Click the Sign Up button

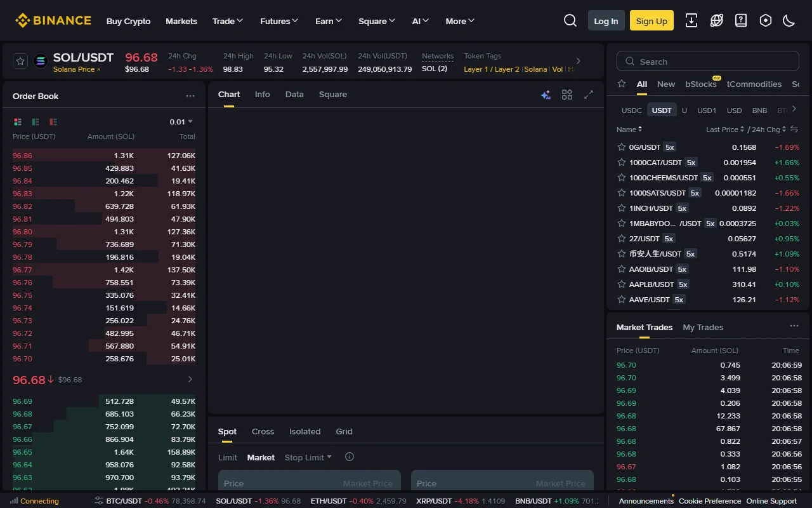(x=652, y=21)
